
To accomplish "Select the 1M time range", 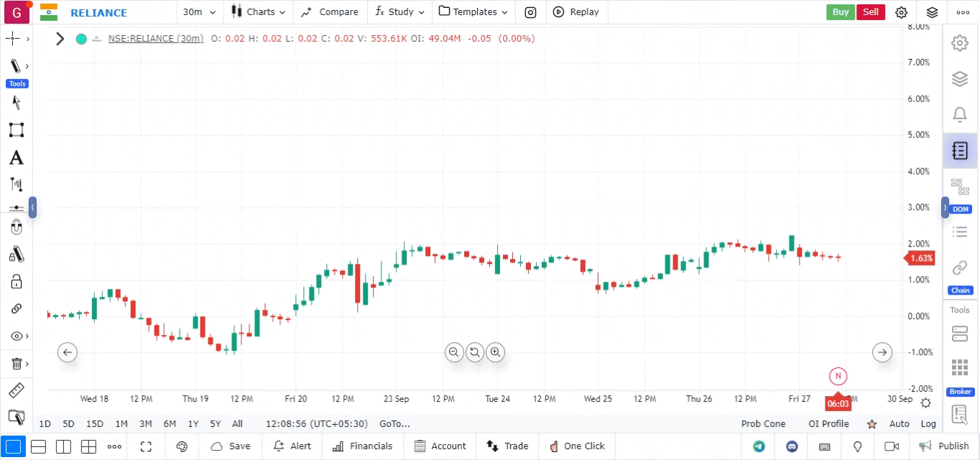I will point(121,424).
